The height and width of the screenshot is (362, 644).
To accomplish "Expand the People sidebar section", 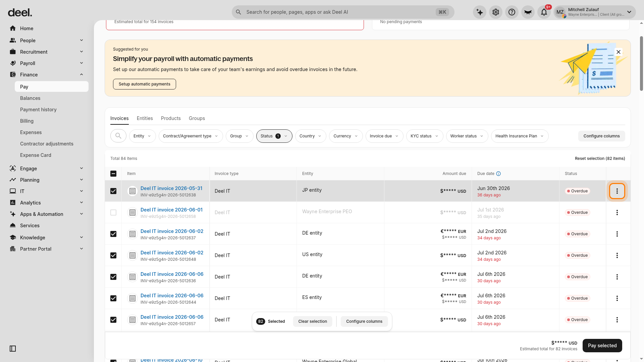I will coord(47,41).
